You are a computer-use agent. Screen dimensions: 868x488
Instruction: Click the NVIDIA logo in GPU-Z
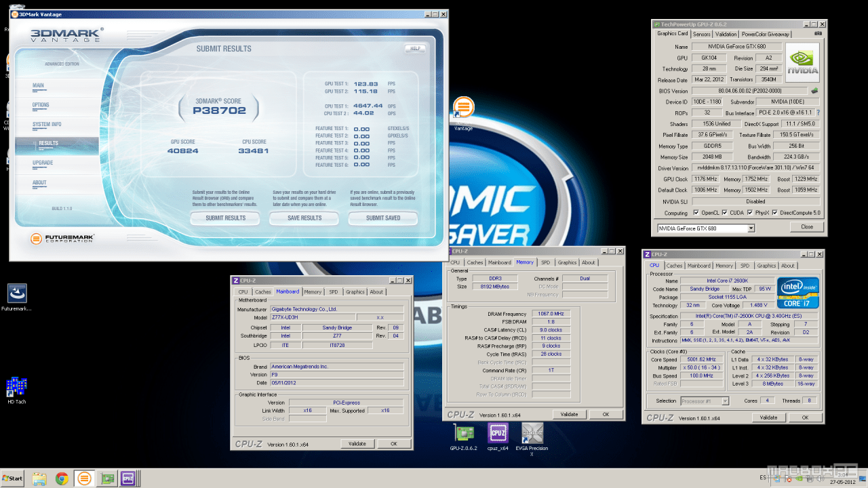tap(802, 62)
